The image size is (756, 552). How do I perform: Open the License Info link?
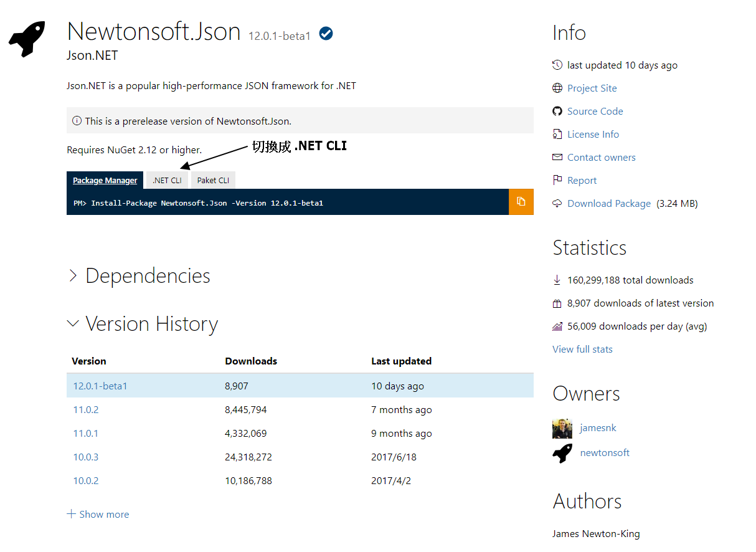[593, 134]
